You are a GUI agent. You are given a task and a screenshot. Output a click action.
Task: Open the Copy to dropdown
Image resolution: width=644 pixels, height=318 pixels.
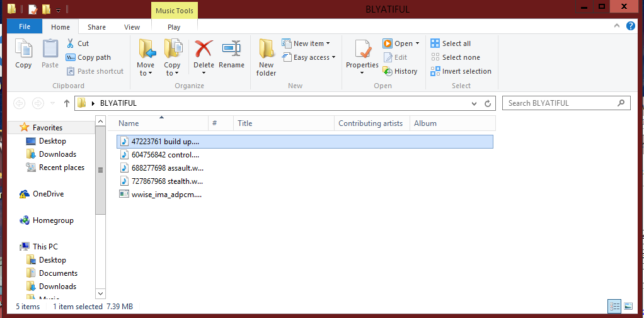173,57
